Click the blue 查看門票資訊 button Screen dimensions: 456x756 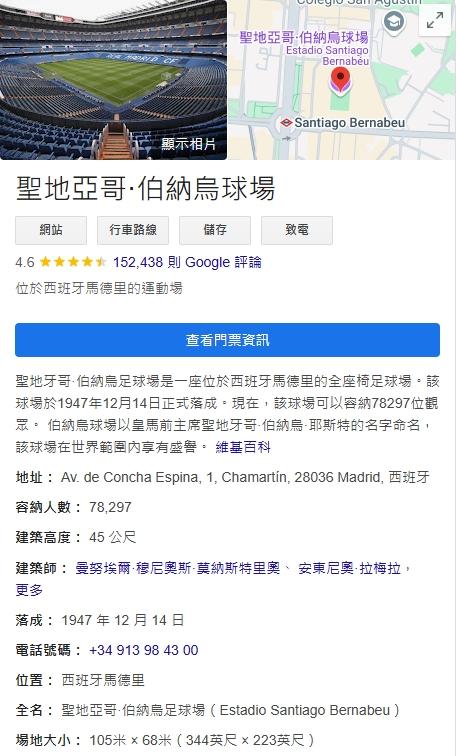click(228, 340)
